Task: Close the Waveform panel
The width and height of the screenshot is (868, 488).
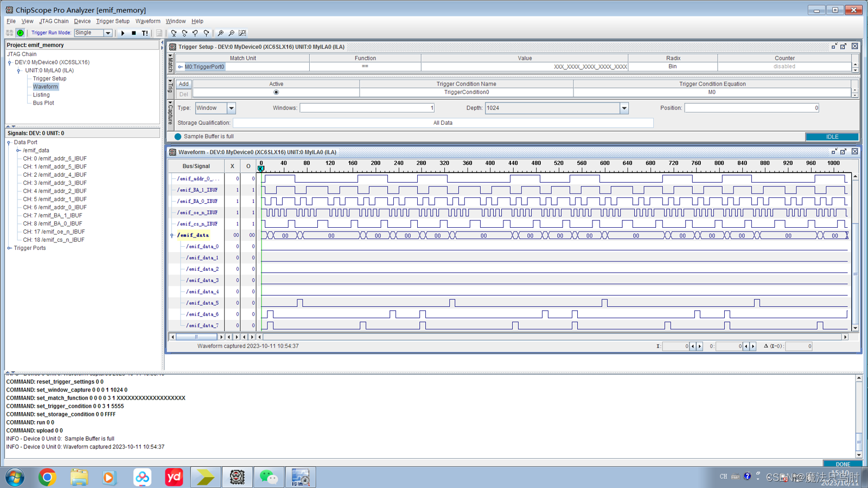Action: tap(855, 152)
